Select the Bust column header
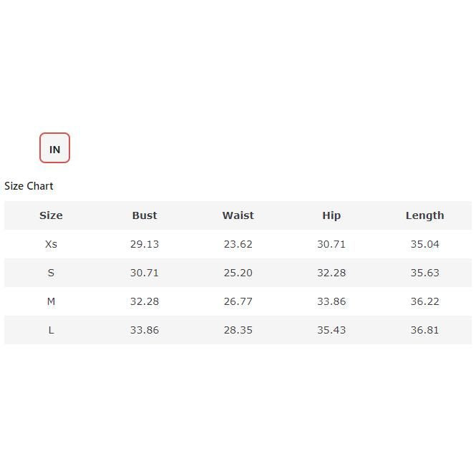The width and height of the screenshot is (476, 476). [x=145, y=215]
